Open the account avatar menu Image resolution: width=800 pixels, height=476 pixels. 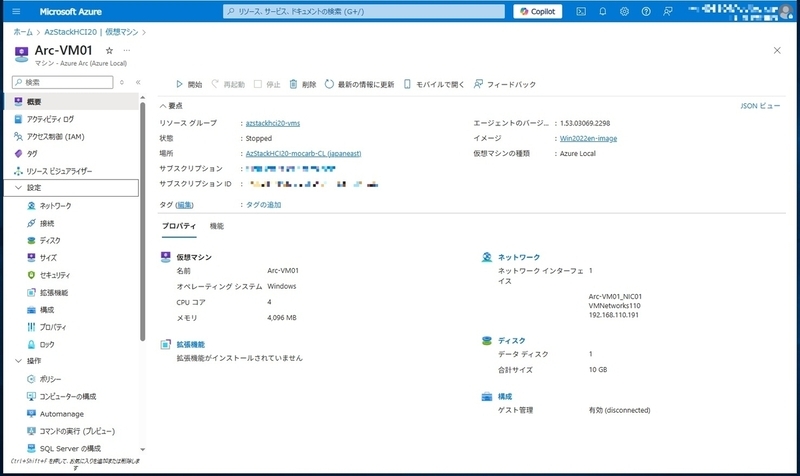(786, 12)
